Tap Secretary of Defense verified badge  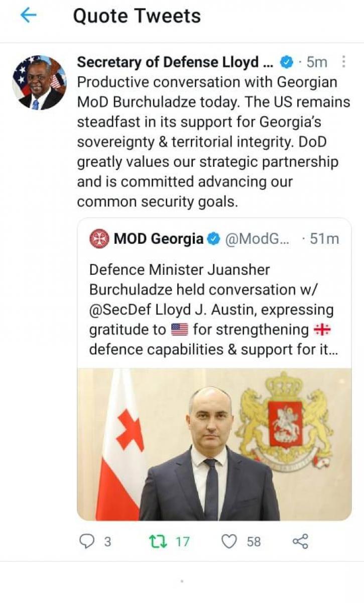pyautogui.click(x=286, y=62)
